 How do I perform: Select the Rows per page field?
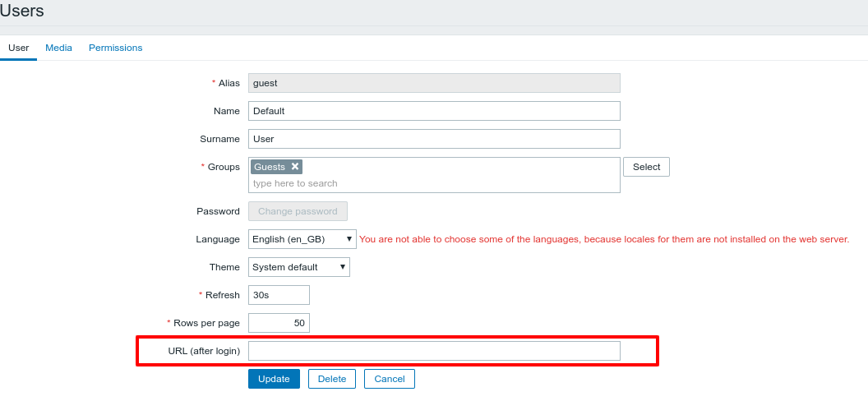point(279,323)
